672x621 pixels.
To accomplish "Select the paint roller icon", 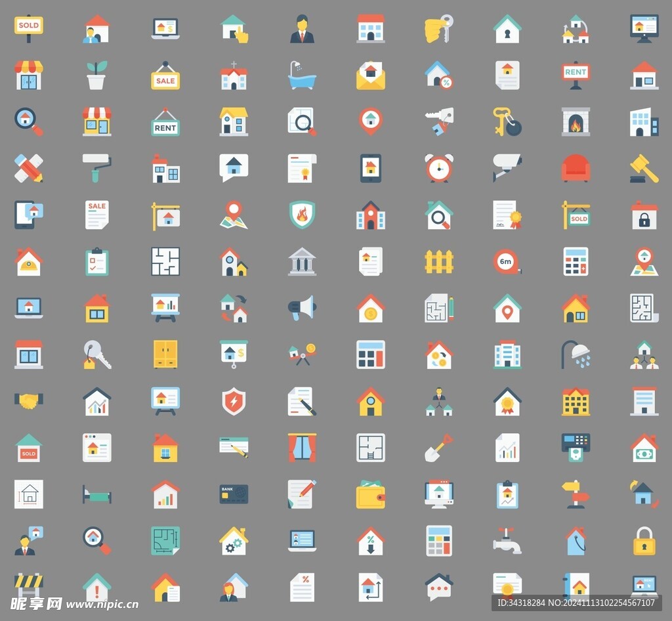I will point(97,168).
